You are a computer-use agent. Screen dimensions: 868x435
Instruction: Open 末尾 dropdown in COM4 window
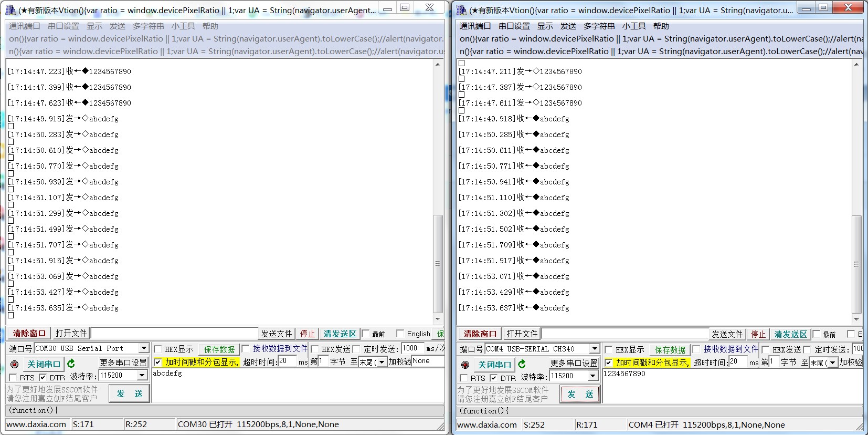pyautogui.click(x=832, y=362)
